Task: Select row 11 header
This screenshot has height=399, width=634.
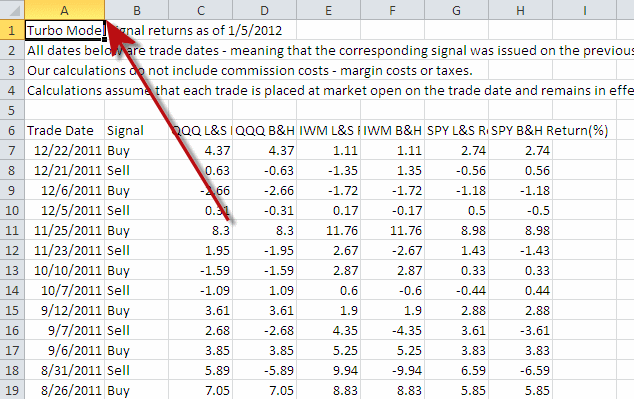Action: pos(12,230)
